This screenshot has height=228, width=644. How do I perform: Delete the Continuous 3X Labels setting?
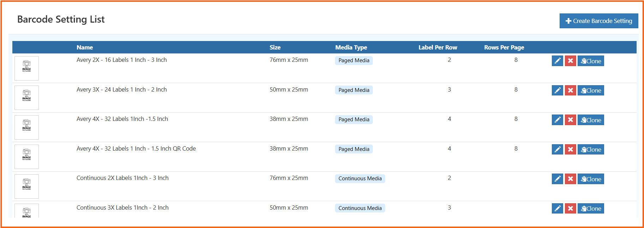pyautogui.click(x=570, y=209)
